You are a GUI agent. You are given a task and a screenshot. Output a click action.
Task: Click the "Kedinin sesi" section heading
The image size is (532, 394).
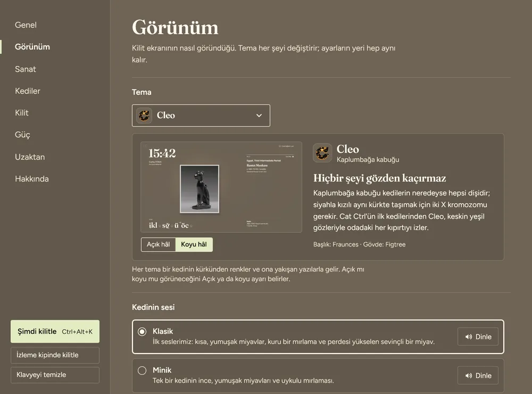153,307
